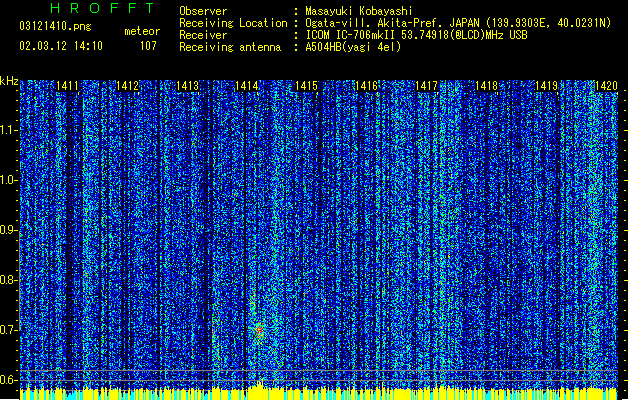Click the Receiver label
The width and height of the screenshot is (629, 400).
click(203, 35)
